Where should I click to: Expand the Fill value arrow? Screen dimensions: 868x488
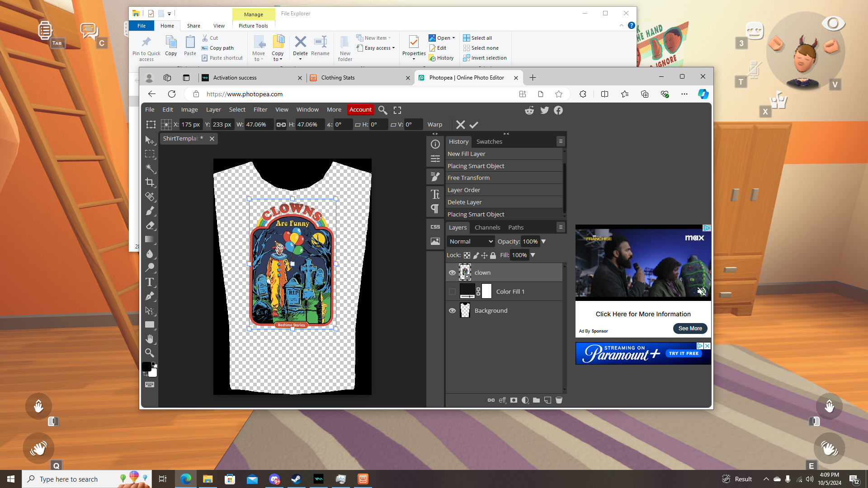(x=533, y=255)
